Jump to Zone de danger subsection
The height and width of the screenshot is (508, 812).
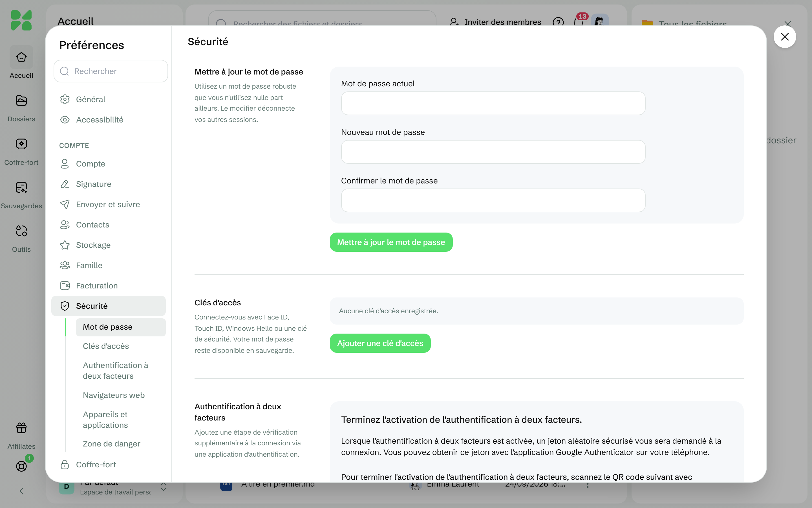pos(121,444)
